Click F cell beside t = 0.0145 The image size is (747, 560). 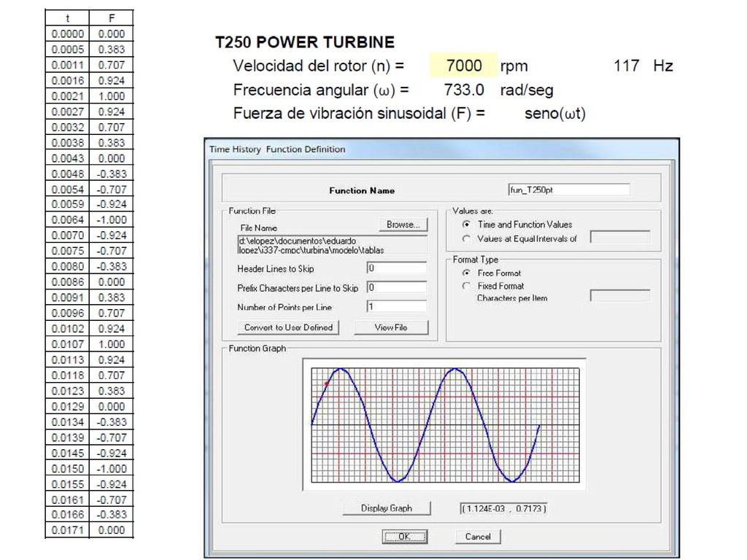tap(112, 454)
